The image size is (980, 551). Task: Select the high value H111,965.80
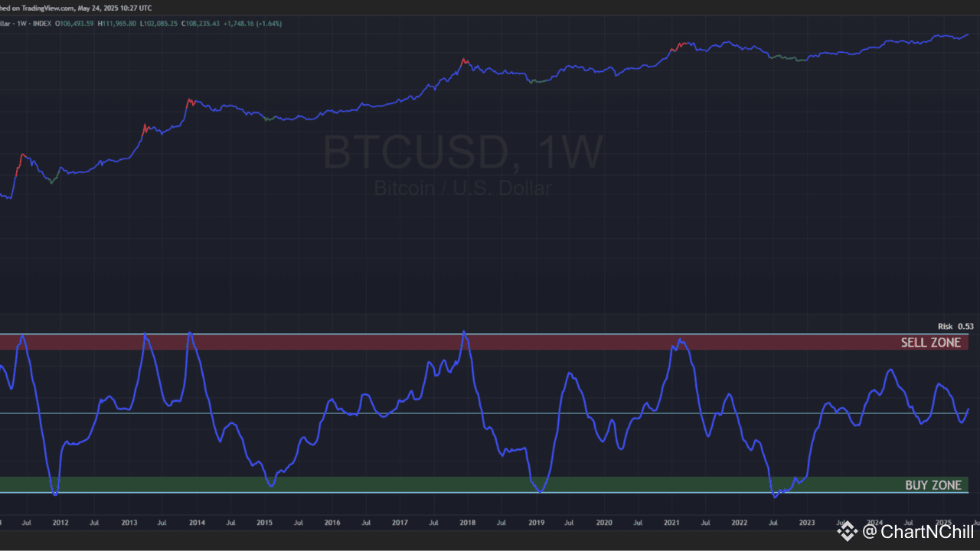click(x=115, y=24)
